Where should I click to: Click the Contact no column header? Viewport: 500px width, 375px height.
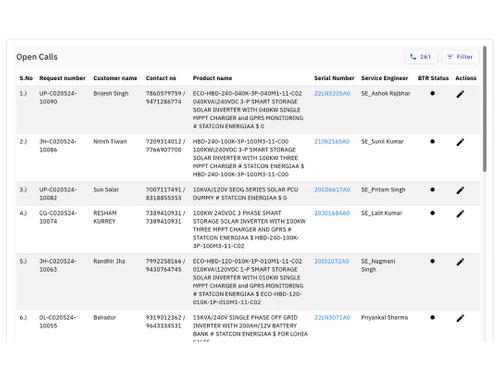pyautogui.click(x=161, y=78)
